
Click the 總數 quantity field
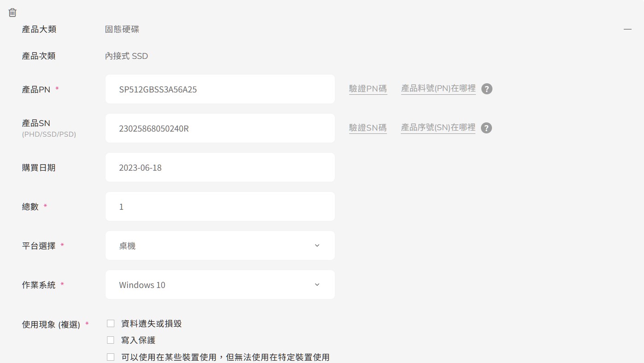pyautogui.click(x=220, y=207)
